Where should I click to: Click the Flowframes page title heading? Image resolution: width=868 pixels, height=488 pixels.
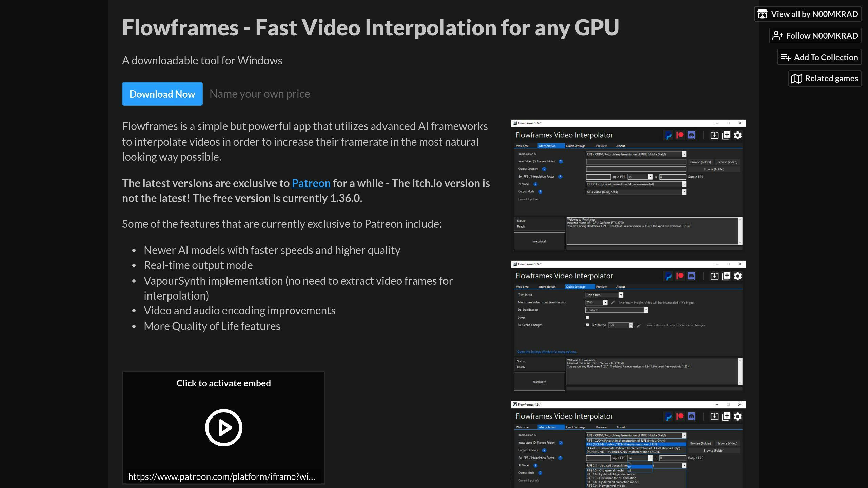[x=371, y=27]
